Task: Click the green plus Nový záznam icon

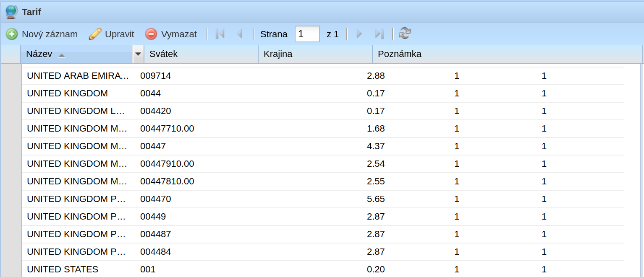Action: coord(12,34)
